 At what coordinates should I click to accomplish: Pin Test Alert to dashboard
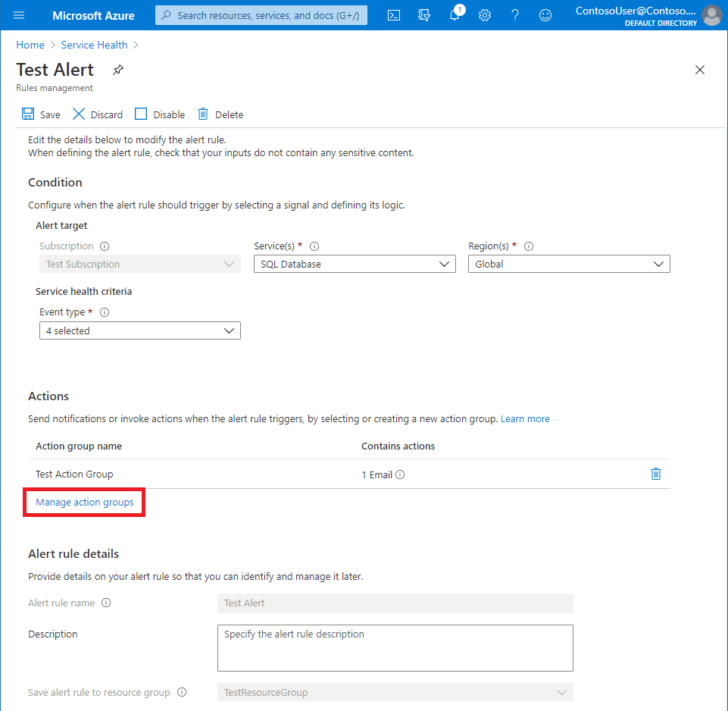click(x=117, y=69)
